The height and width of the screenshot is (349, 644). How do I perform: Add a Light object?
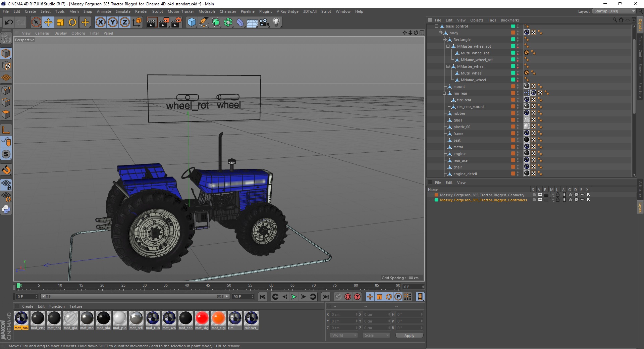[x=276, y=22]
